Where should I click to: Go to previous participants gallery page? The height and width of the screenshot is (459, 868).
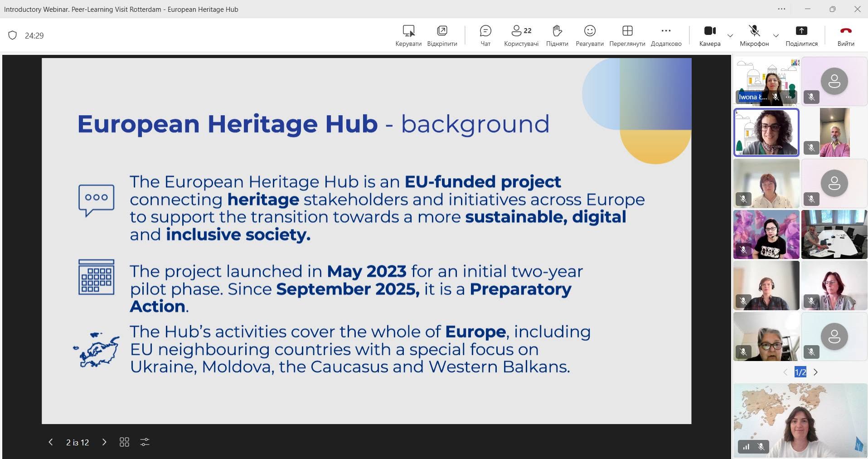click(785, 372)
